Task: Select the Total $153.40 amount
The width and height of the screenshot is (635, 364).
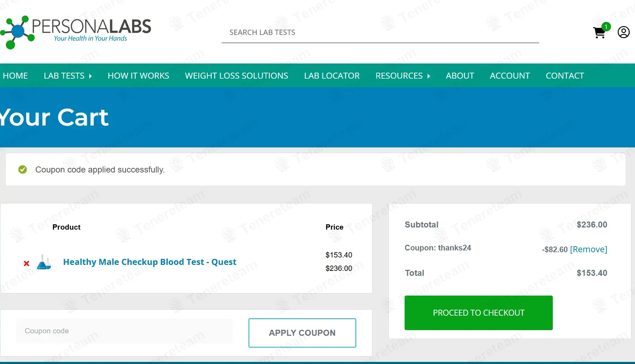Action: tap(592, 273)
